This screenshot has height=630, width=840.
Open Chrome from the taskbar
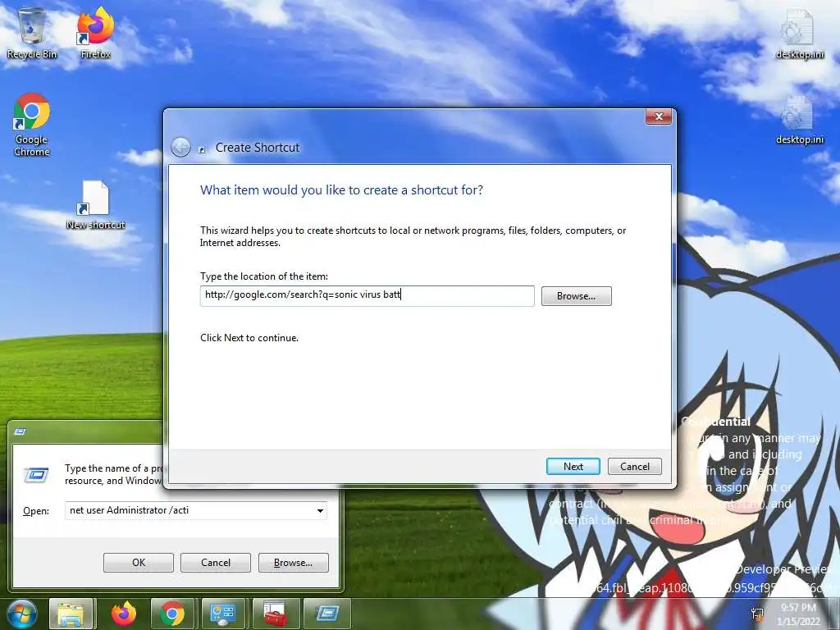[172, 614]
